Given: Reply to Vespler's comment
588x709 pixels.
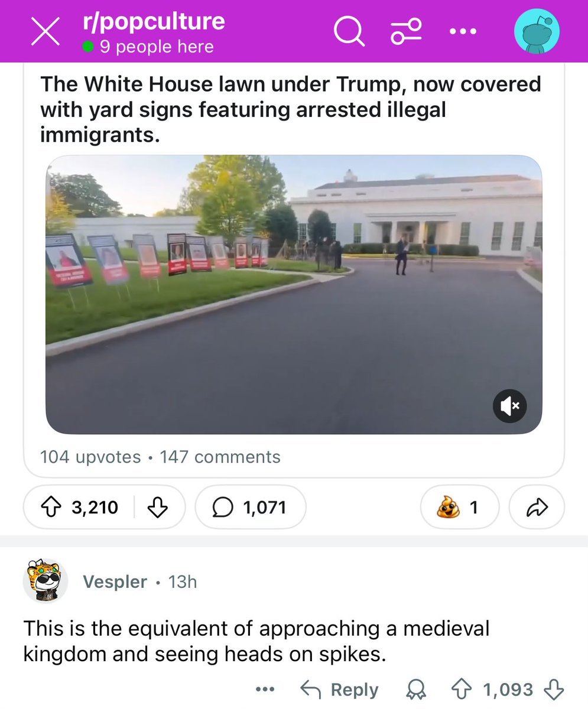Looking at the screenshot, I should (340, 689).
